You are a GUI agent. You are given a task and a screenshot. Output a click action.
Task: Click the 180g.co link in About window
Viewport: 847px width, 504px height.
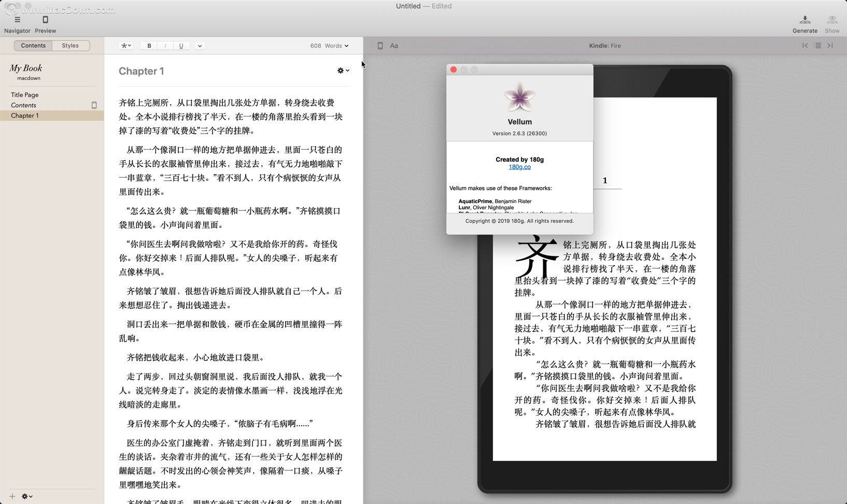(x=519, y=167)
